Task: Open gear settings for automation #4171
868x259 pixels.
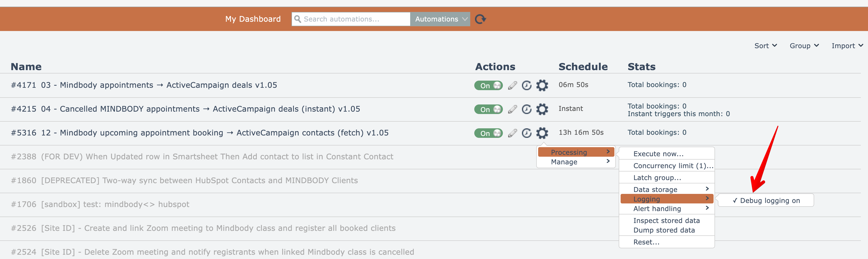Action: click(542, 85)
